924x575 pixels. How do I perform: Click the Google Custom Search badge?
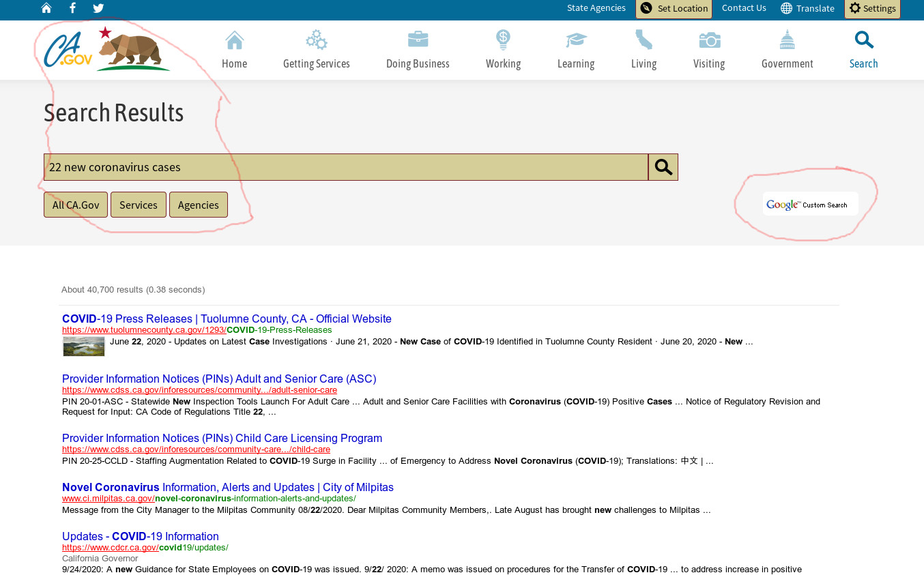click(x=810, y=204)
